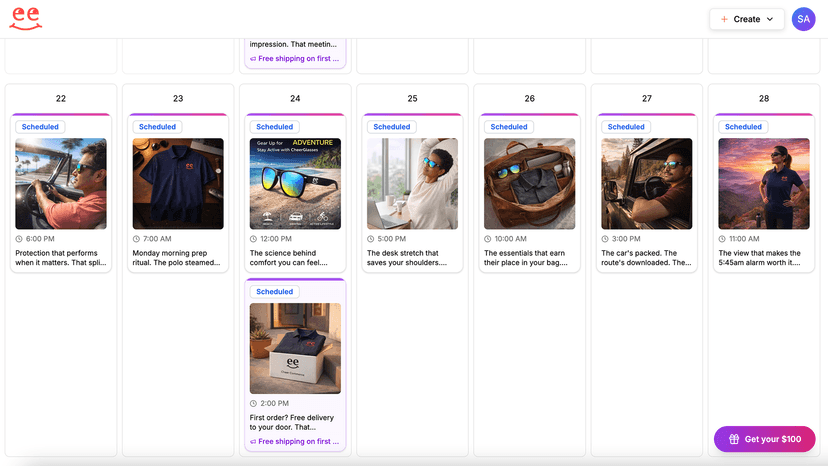Open the polo in delivery box thumbnail
The width and height of the screenshot is (828, 466).
[295, 348]
